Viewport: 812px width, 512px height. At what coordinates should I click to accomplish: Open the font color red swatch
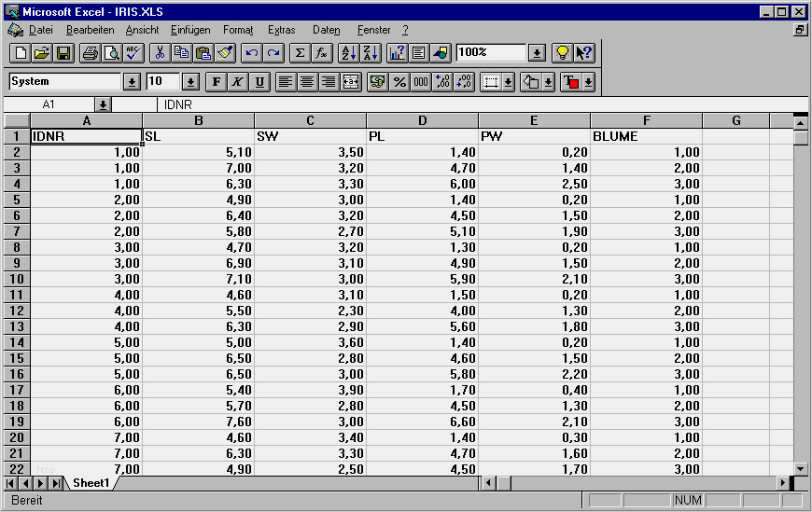pos(572,82)
